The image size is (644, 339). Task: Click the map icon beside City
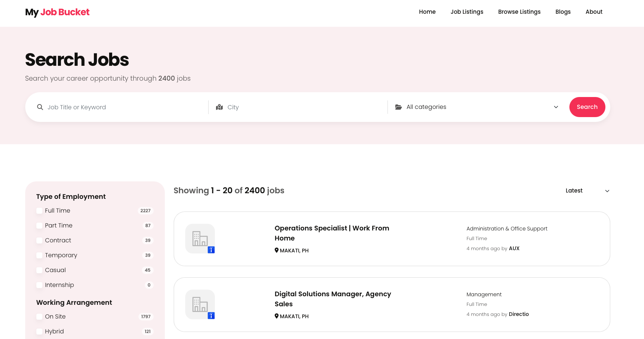pos(219,107)
